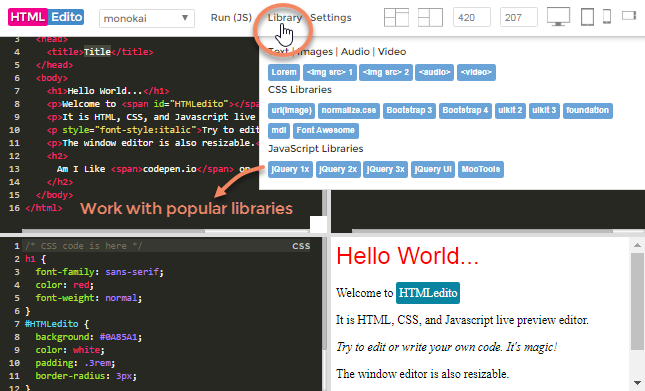Select the two-pane layout icon
The image size is (645, 391).
coord(430,17)
